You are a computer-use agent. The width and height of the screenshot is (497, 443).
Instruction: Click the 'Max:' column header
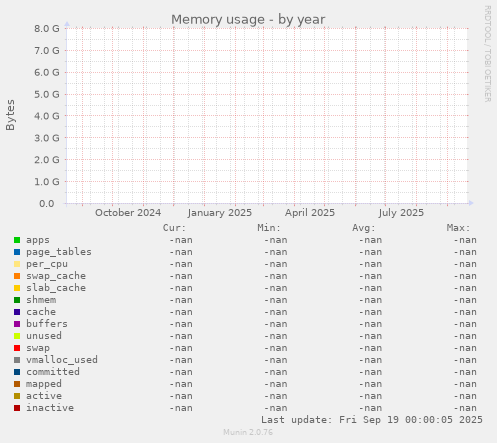tap(458, 228)
